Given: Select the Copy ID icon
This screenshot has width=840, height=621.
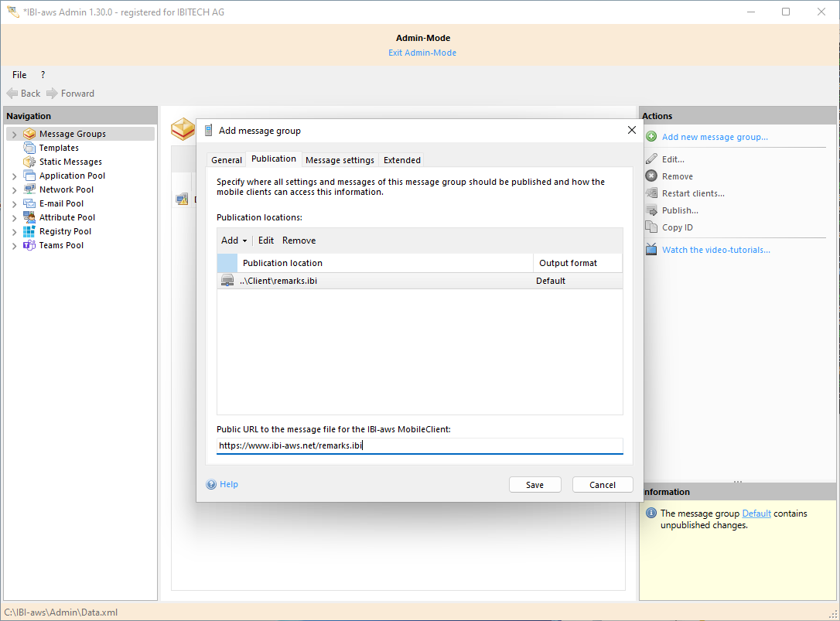Looking at the screenshot, I should (651, 227).
